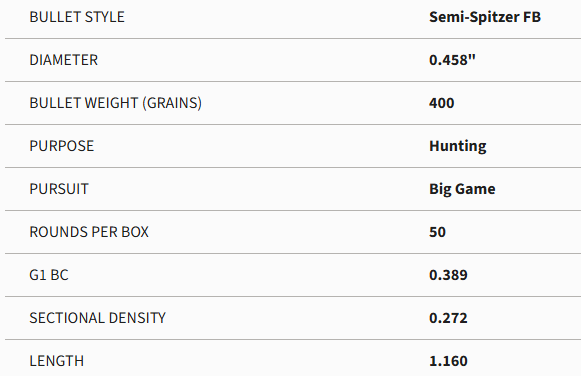Click the word GRAINS in parentheses

click(172, 103)
